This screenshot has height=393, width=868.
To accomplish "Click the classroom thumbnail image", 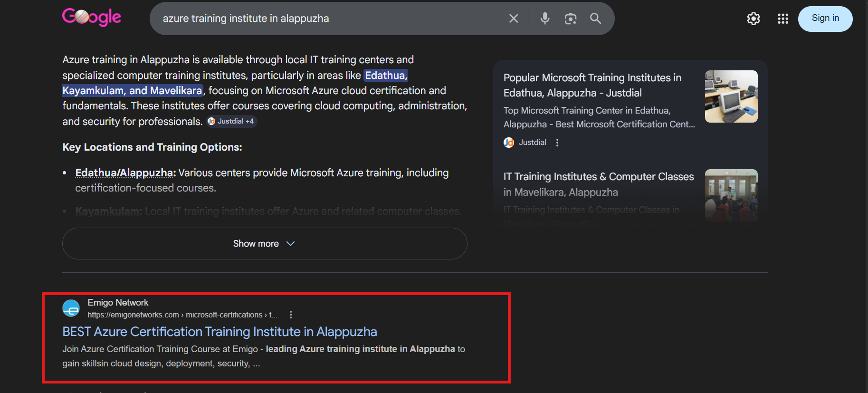I will pos(731,195).
